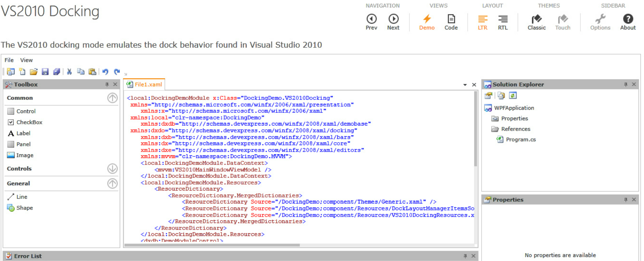Open the toolbar customization arrow
The height and width of the screenshot is (261, 644).
click(x=126, y=74)
